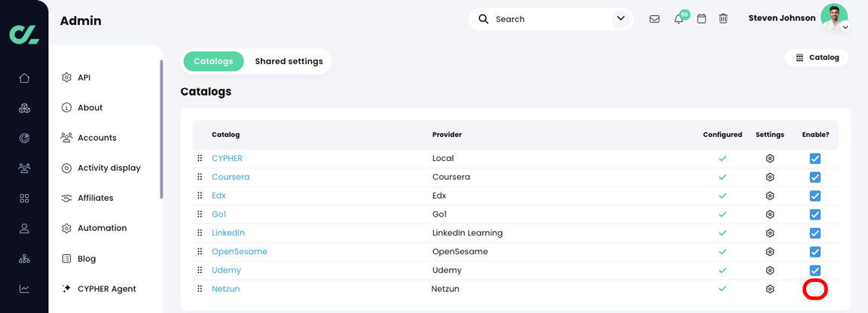Click the Catalog button at top right

(817, 58)
